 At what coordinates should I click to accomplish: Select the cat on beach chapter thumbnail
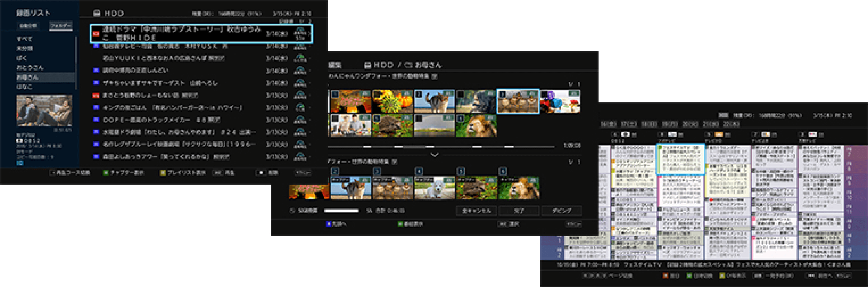pos(434,101)
